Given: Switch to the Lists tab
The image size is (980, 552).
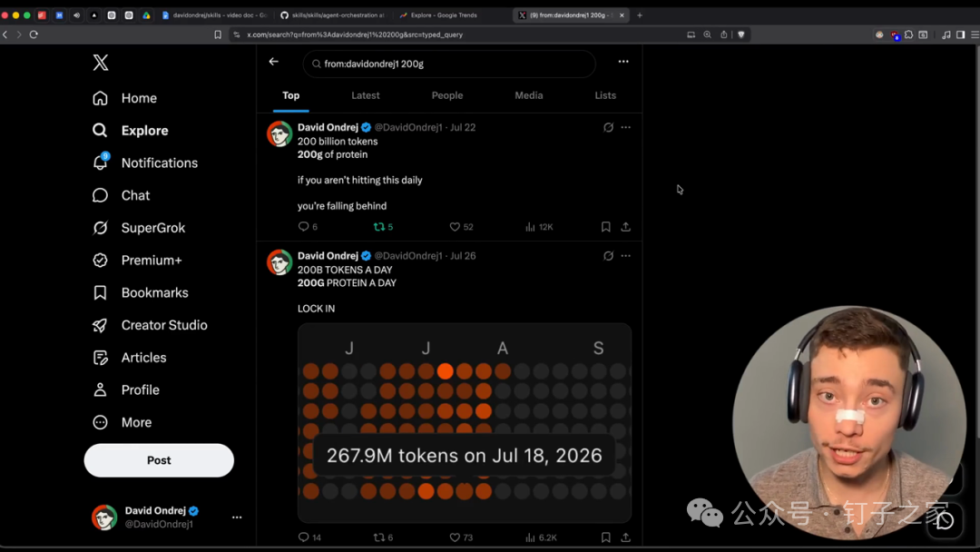Looking at the screenshot, I should click(x=605, y=95).
